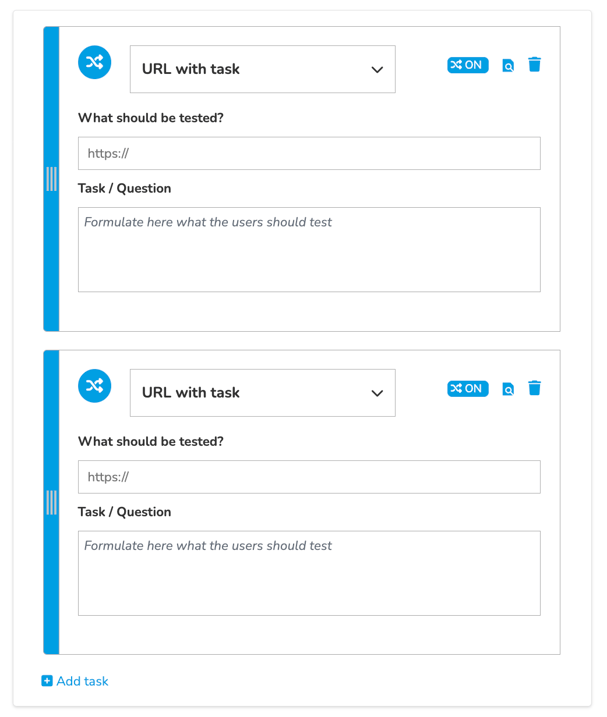Open second task's URL with task dropdown
Viewport: 607px width, 717px height.
click(x=263, y=393)
